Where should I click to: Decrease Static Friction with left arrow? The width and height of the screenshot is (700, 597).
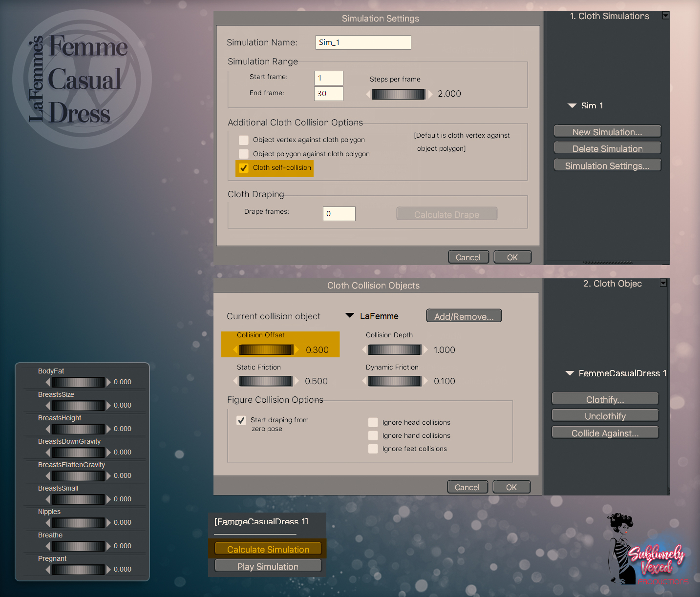(x=235, y=381)
